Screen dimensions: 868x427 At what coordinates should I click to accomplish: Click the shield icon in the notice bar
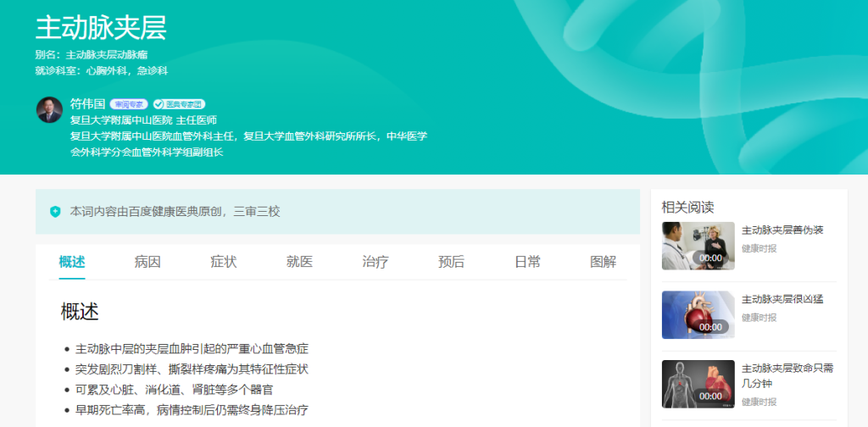[55, 211]
